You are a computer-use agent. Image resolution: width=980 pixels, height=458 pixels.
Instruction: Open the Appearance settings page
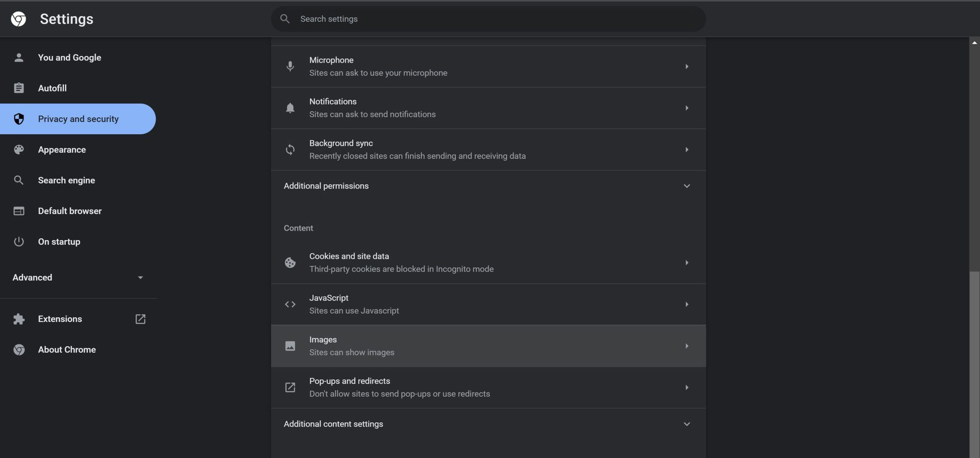(62, 149)
